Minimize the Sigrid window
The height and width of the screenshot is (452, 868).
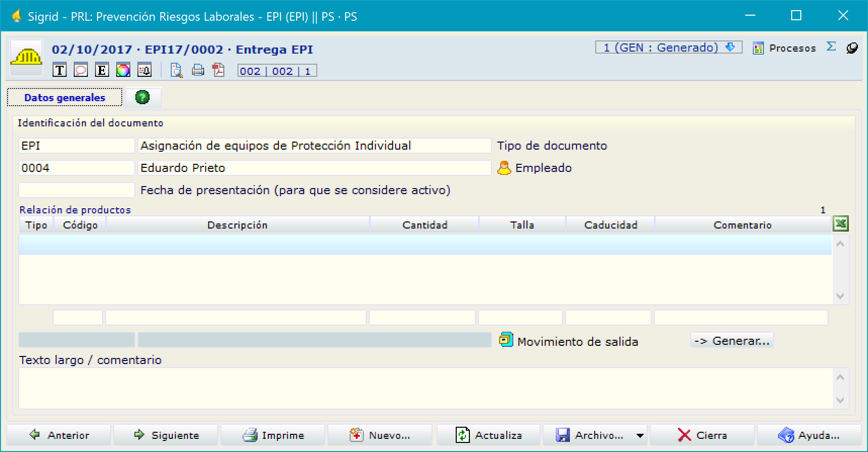pos(750,16)
